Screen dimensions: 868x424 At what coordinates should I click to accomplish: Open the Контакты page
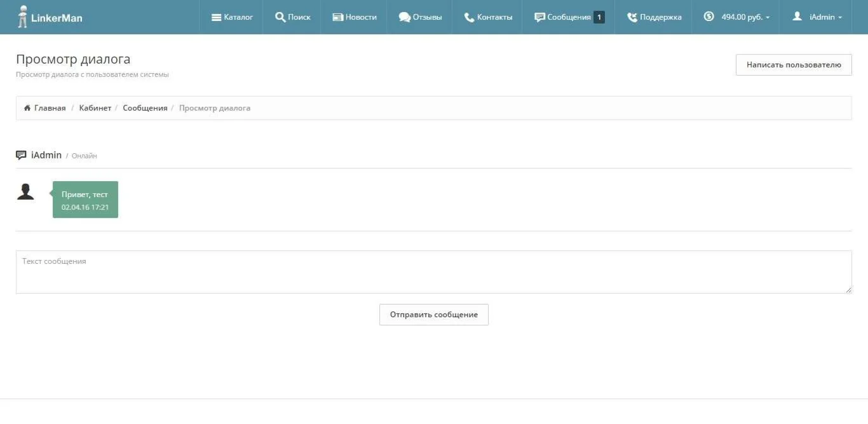click(x=488, y=17)
